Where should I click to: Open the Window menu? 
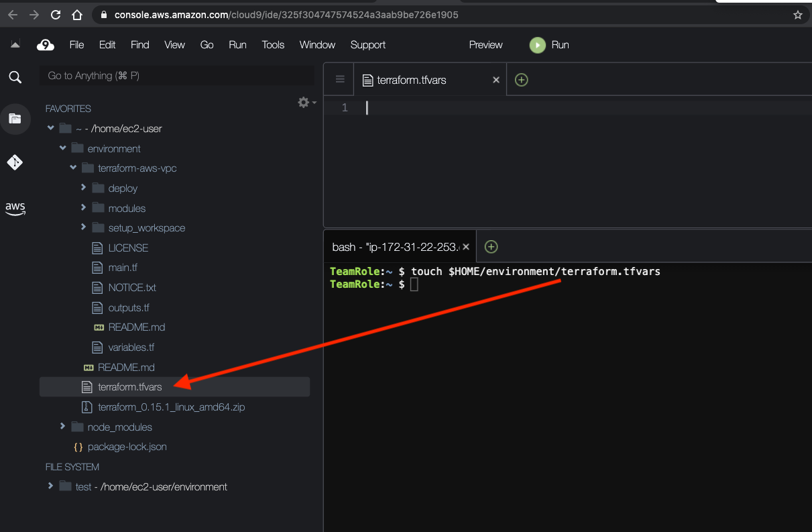click(x=317, y=45)
